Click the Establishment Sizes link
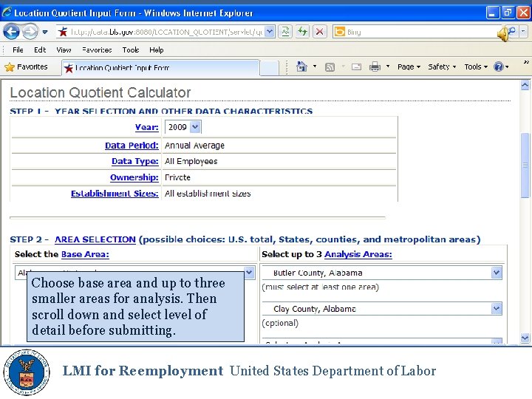 115,194
